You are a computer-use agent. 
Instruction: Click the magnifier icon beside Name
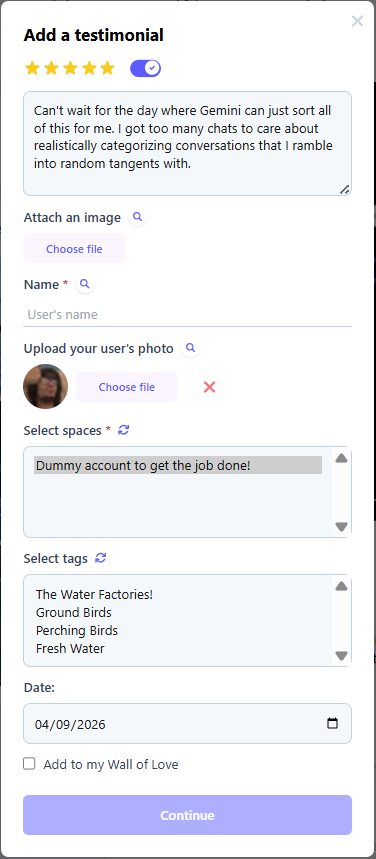84,284
